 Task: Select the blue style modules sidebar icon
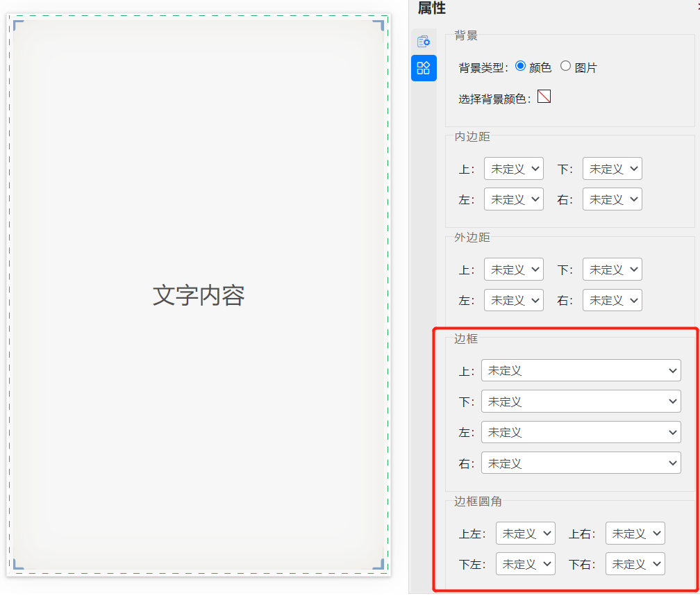click(424, 68)
